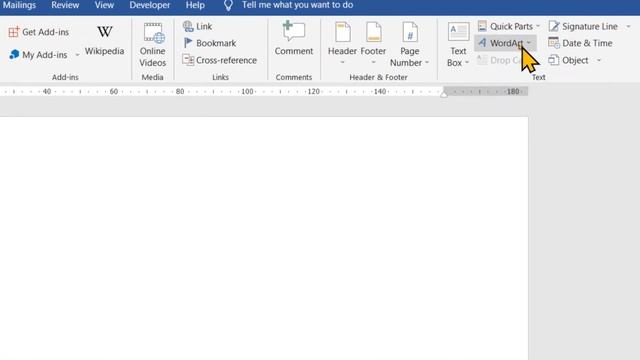Screen dimensions: 640x360
Task: Click the Text Box icon
Action: coord(458,32)
